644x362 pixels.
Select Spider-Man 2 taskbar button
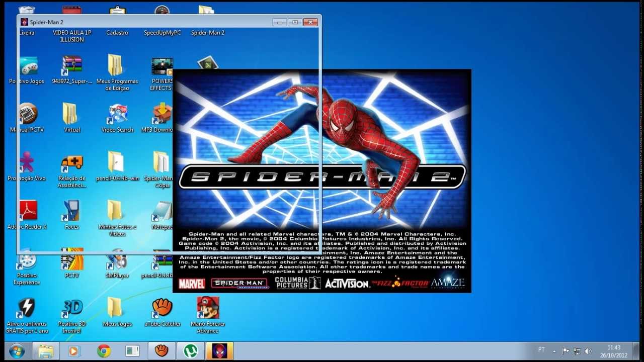click(x=220, y=350)
